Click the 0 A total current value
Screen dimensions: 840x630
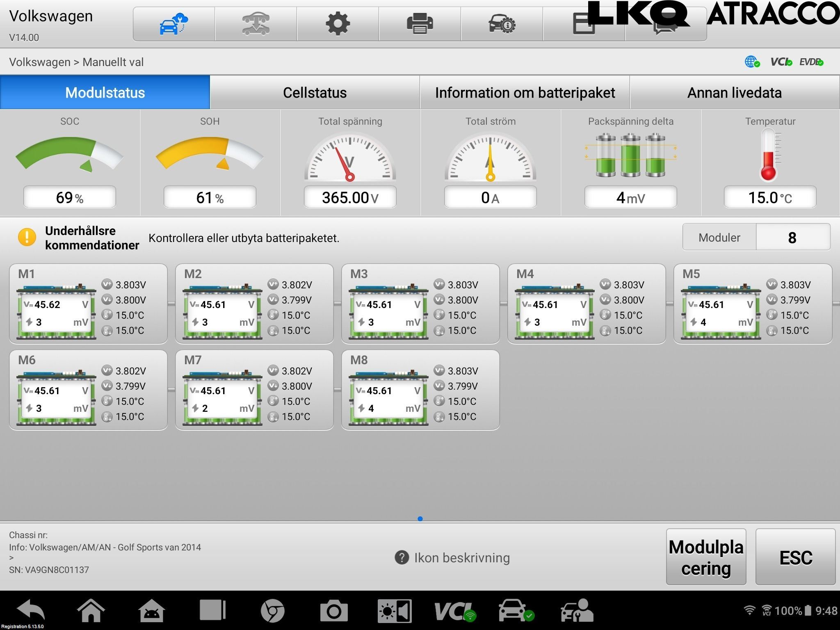[490, 197]
